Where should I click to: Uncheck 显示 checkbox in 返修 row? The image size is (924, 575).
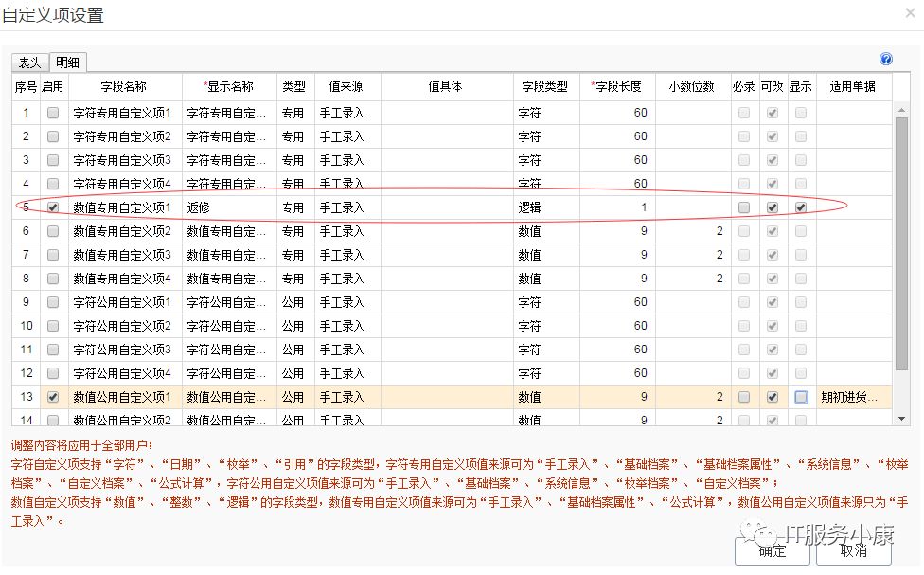[801, 207]
